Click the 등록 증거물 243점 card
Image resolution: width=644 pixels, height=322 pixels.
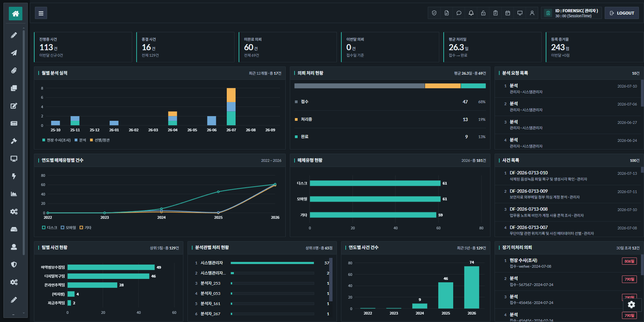[595, 47]
